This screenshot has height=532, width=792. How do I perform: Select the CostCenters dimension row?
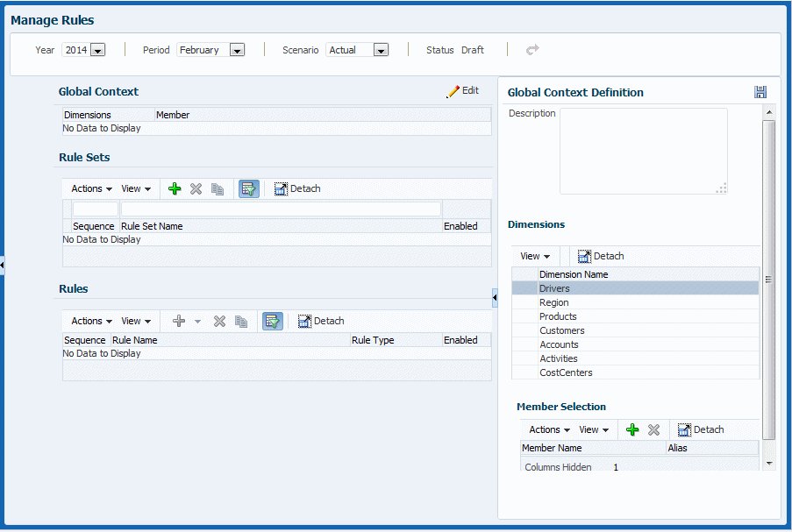[x=635, y=372]
